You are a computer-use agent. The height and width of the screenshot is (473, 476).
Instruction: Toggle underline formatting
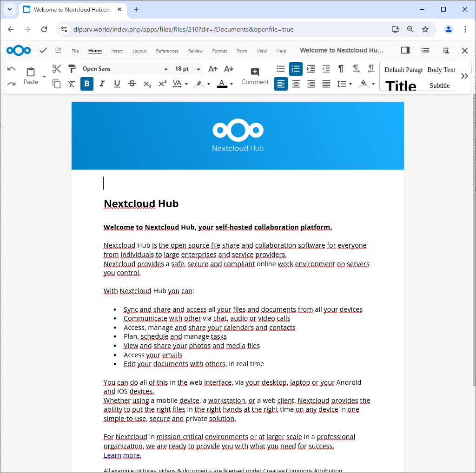coord(117,84)
